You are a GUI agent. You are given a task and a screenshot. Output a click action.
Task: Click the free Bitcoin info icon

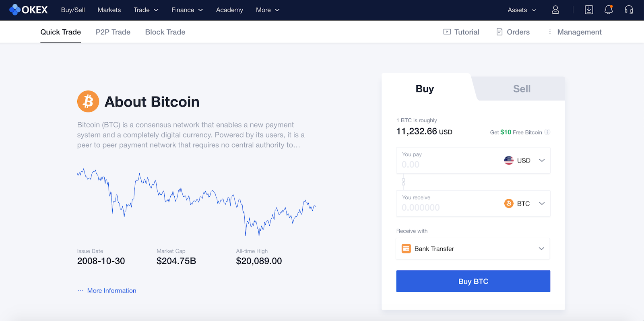coord(547,132)
